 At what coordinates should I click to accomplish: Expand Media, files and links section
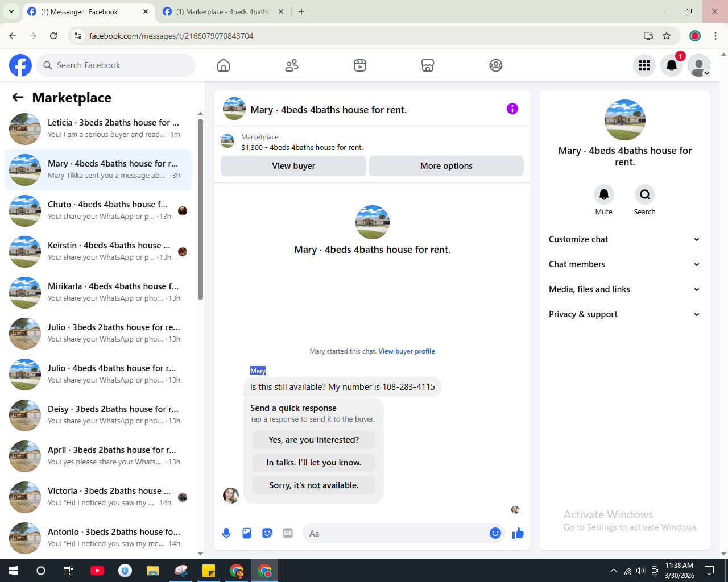[x=624, y=289]
